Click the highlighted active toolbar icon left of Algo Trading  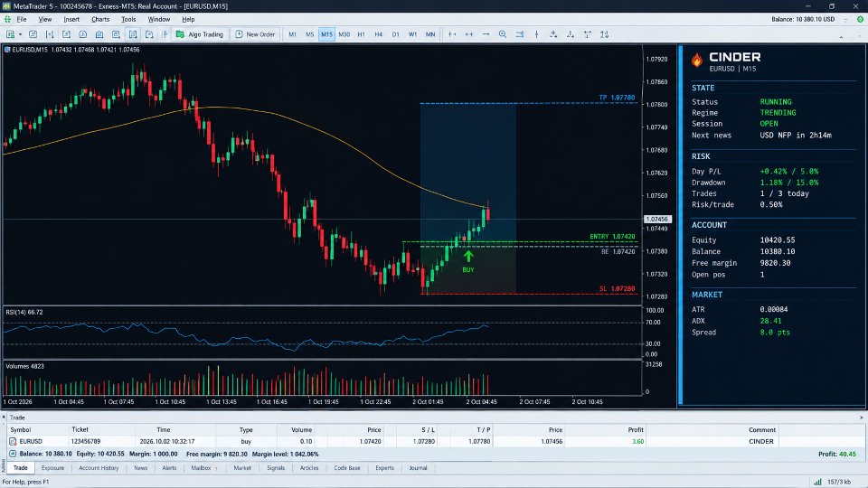[133, 34]
